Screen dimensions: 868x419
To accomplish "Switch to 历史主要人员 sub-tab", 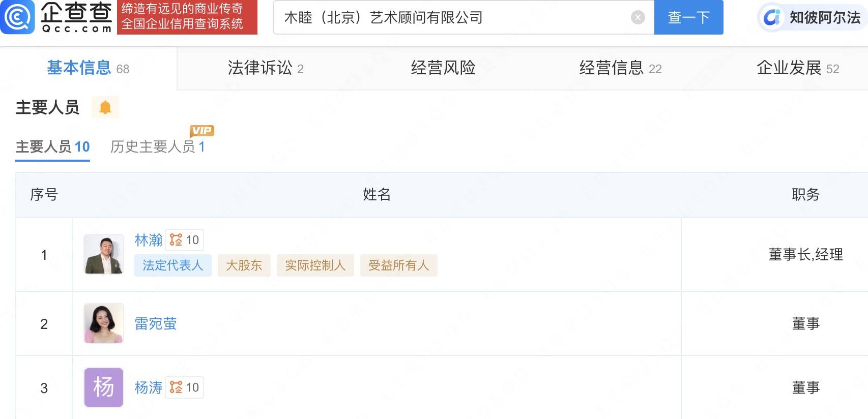I will (158, 147).
